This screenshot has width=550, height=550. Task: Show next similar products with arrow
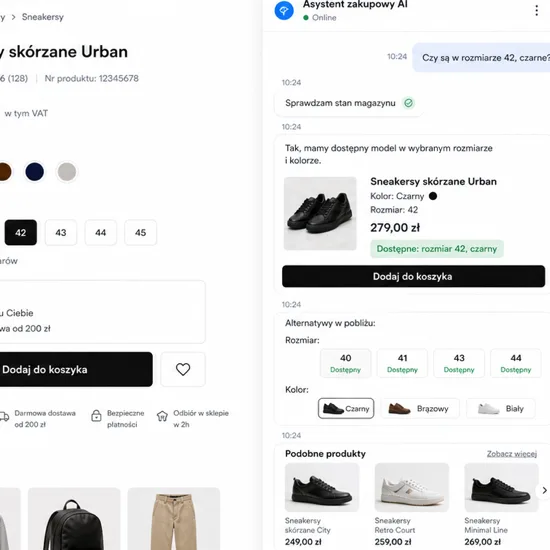click(544, 490)
